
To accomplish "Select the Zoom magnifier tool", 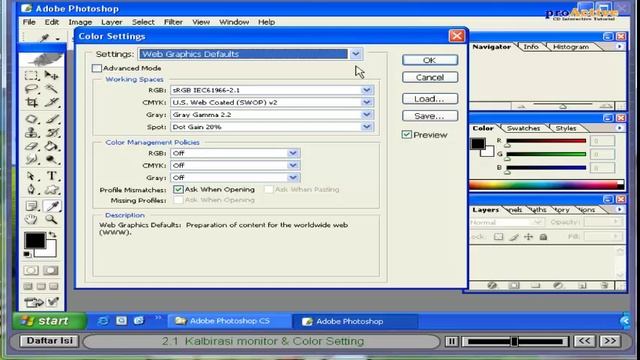I will click(x=51, y=220).
